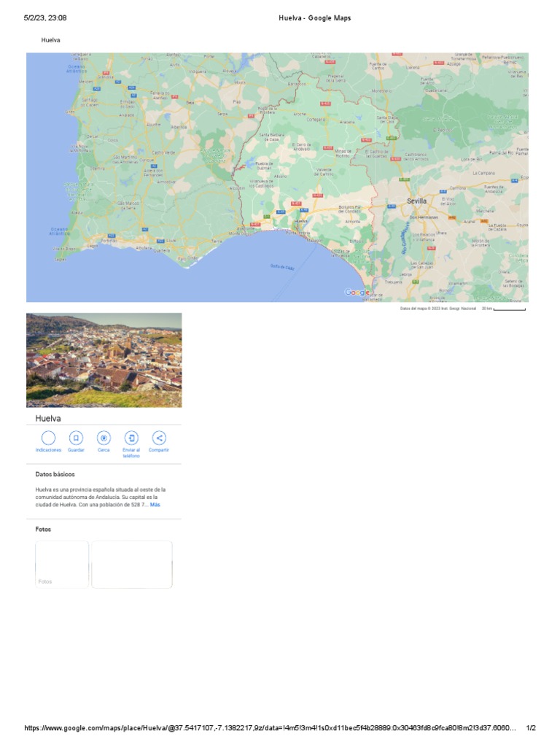Click the Castro Verde label
This screenshot has height=747, width=560.
tap(163, 153)
